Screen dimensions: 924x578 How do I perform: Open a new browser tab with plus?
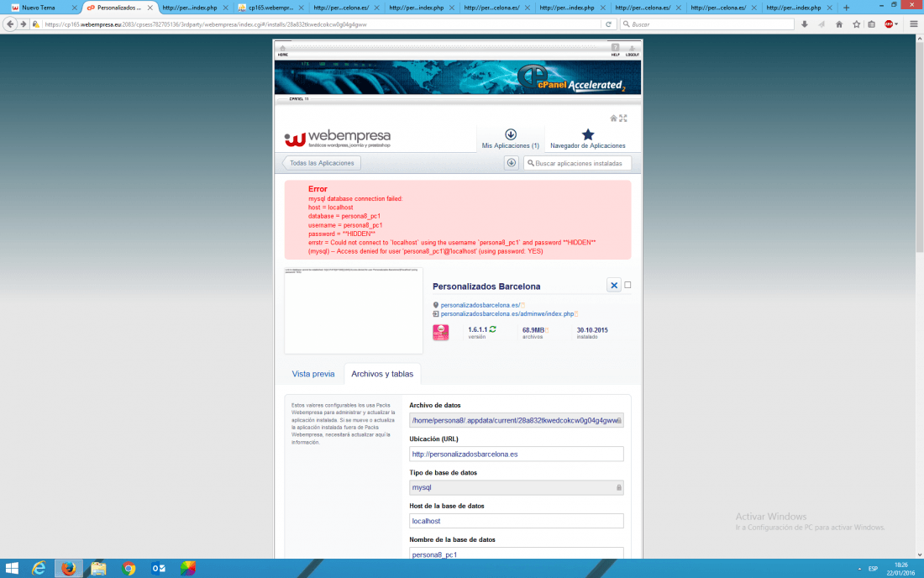point(846,8)
